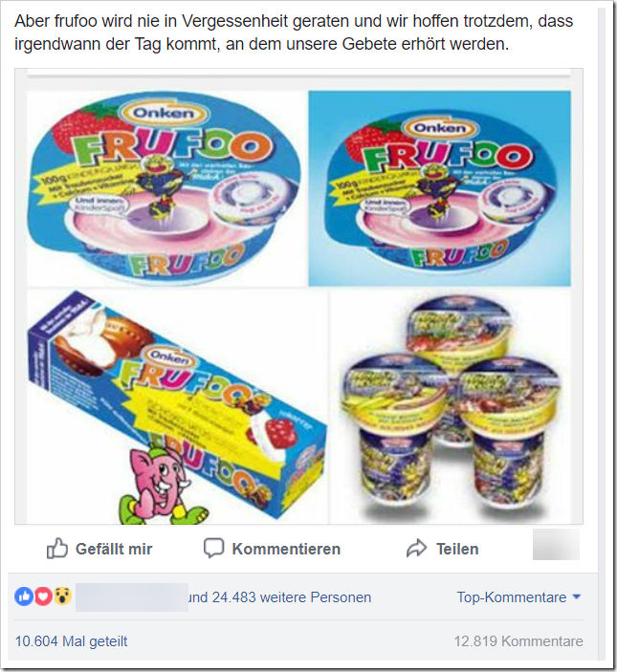This screenshot has width=617, height=672.
Task: Open the Top-Kommentare sorting dropdown
Action: pos(518,597)
